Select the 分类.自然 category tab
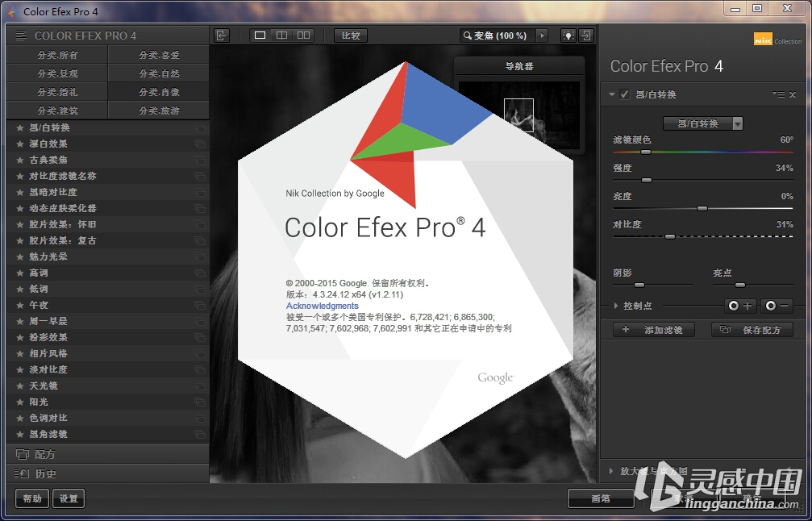The height and width of the screenshot is (521, 812). coord(159,73)
